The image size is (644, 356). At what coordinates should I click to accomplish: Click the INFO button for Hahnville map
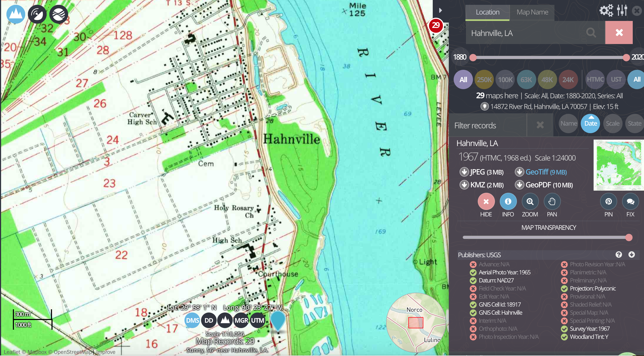click(508, 202)
